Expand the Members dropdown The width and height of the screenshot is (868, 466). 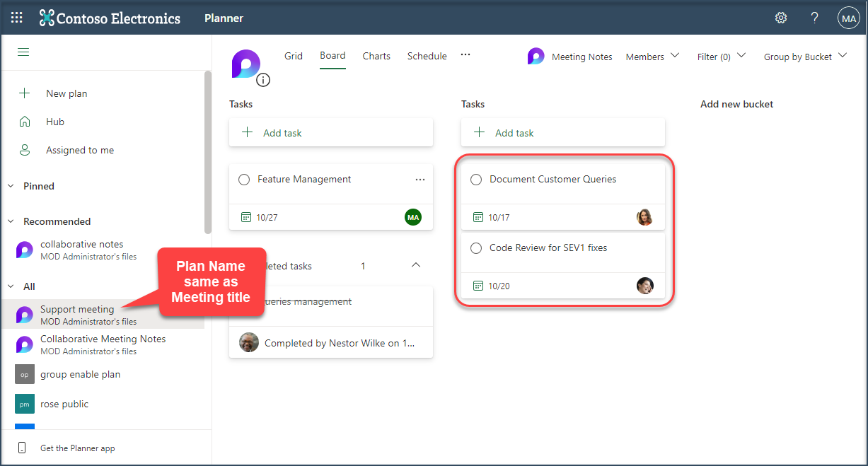pos(652,57)
